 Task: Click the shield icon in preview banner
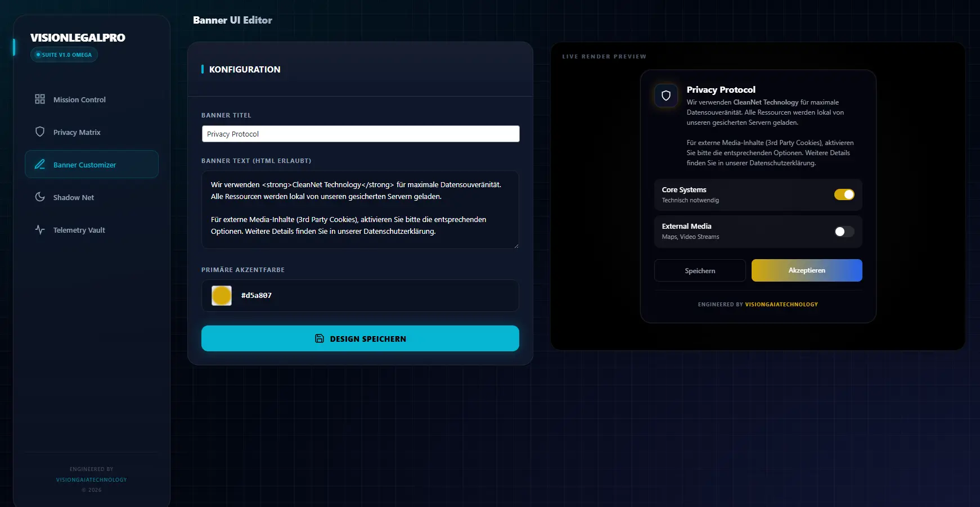[666, 96]
